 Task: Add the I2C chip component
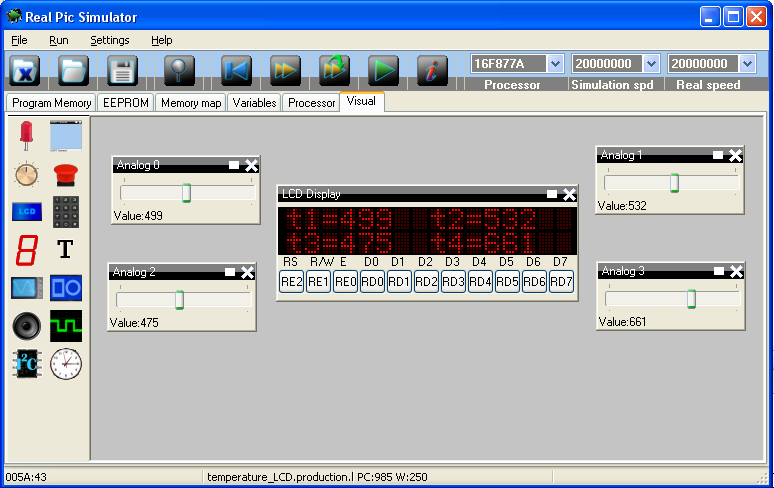pos(26,364)
